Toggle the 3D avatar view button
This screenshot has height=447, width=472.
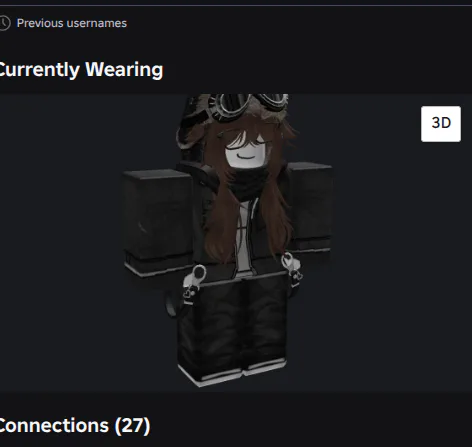point(441,124)
